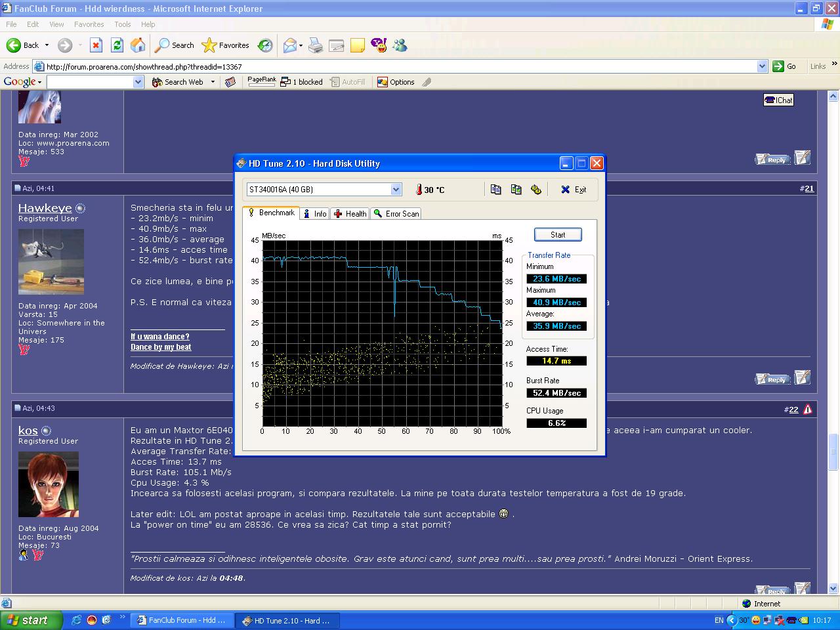
Task: Go back in Internet Explorer
Action: [x=23, y=45]
